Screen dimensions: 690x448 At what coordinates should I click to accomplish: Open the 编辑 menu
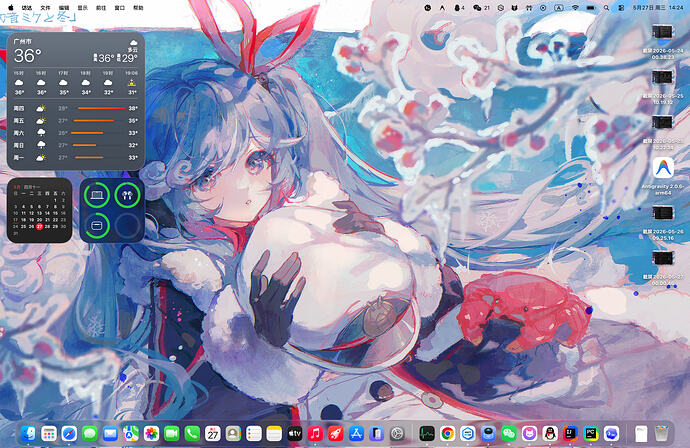click(x=64, y=7)
